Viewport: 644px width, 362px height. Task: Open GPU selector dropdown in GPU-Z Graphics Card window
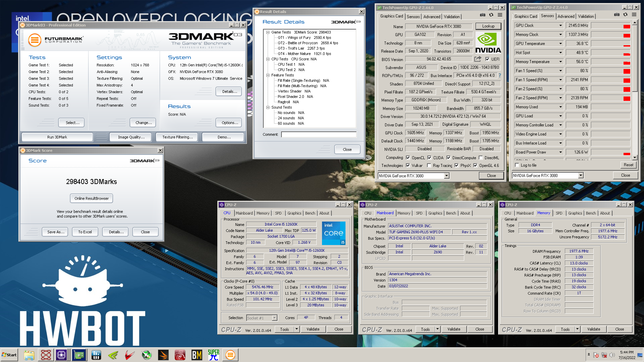446,176
